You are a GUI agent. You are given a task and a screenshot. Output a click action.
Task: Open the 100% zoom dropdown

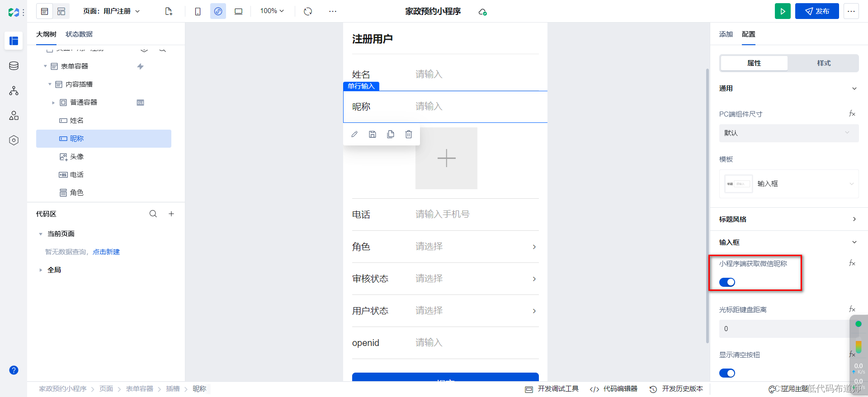272,11
